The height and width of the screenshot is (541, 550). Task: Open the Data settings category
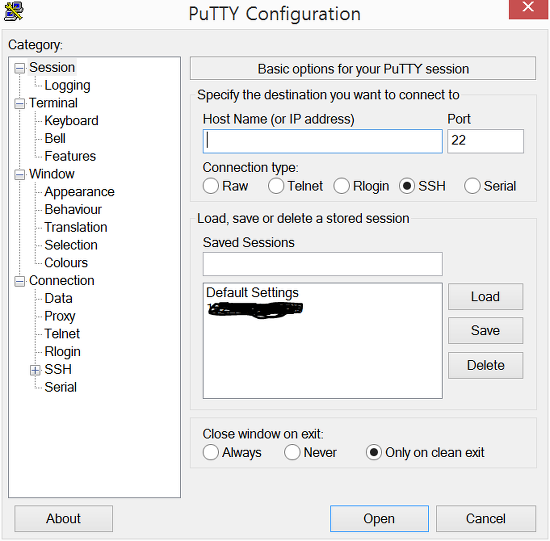coord(58,298)
